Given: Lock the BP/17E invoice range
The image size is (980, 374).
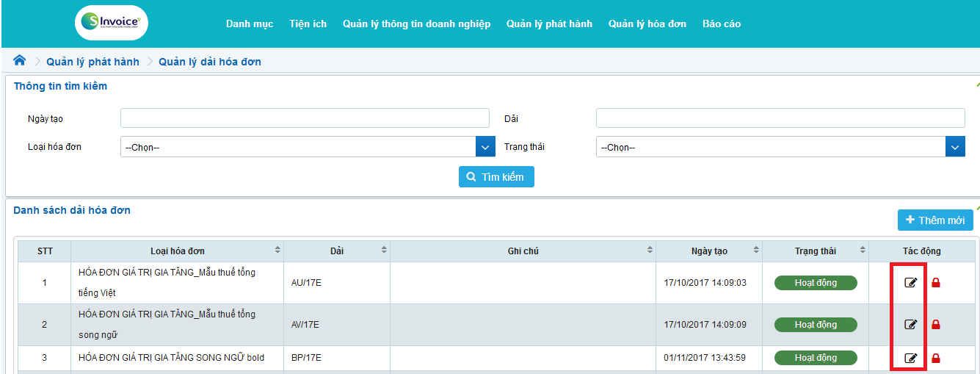Looking at the screenshot, I should (x=935, y=359).
